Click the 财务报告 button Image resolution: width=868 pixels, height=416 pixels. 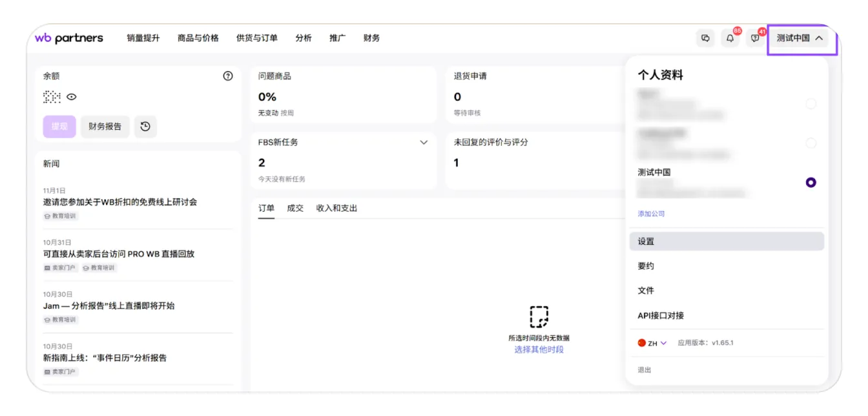pyautogui.click(x=105, y=127)
